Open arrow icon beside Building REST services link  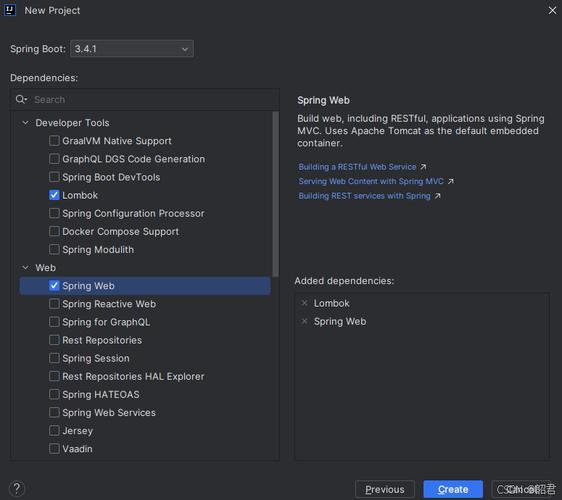click(x=438, y=196)
